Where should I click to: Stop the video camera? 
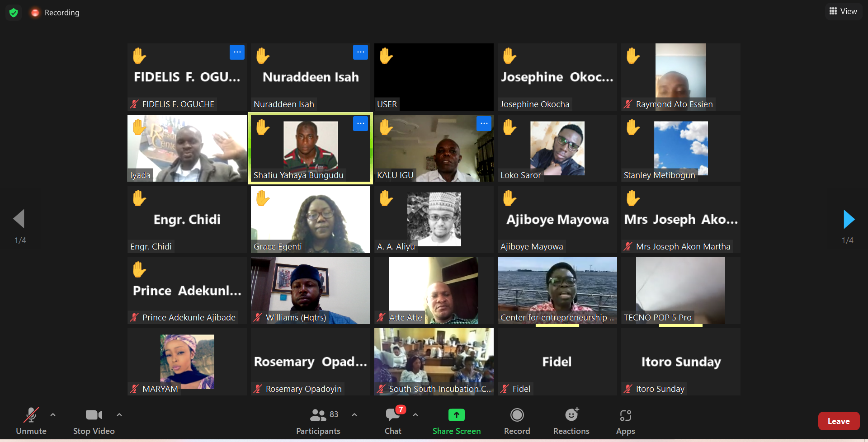pyautogui.click(x=94, y=421)
